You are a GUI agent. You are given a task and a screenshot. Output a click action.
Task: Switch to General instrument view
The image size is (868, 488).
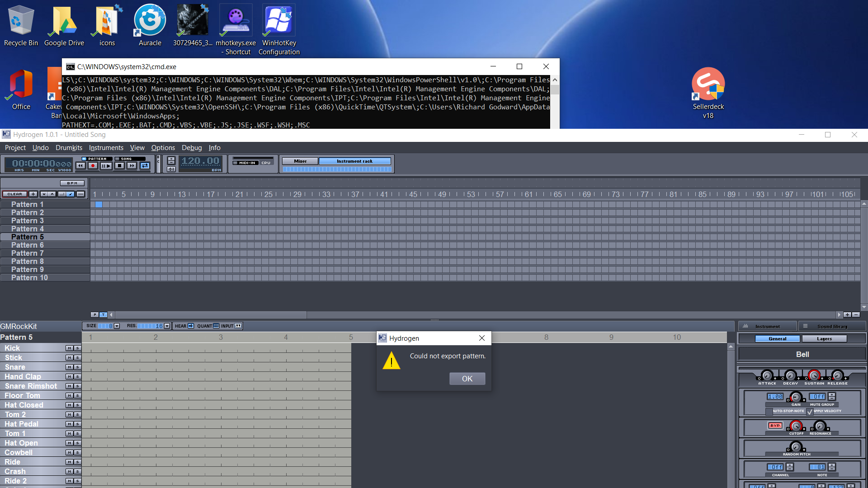click(x=778, y=338)
